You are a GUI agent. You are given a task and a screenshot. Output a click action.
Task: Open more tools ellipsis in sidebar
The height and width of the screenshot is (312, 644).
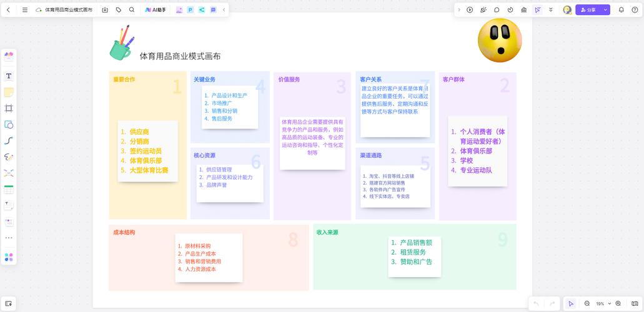[9, 238]
